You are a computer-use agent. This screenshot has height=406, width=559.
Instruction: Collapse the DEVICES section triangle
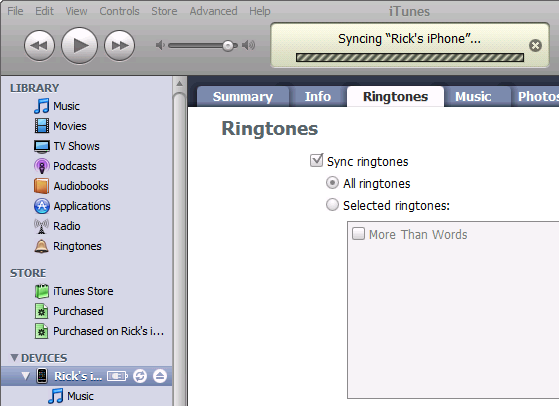[14, 357]
